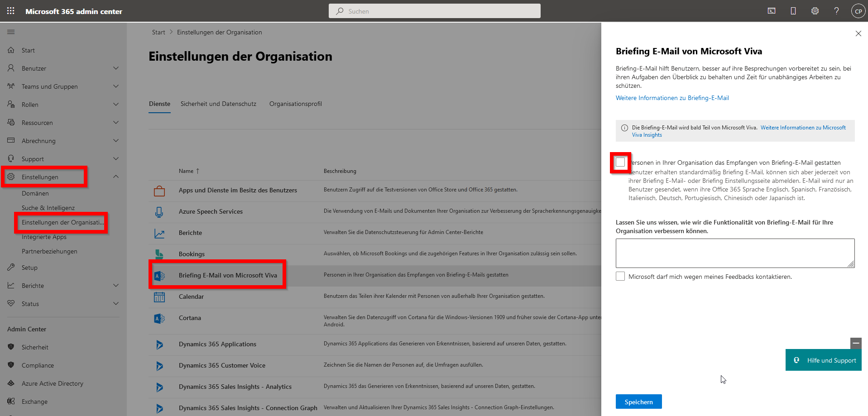Click the Berichte chart icon in sidebar
Screen dimensions: 868x416
(11, 285)
